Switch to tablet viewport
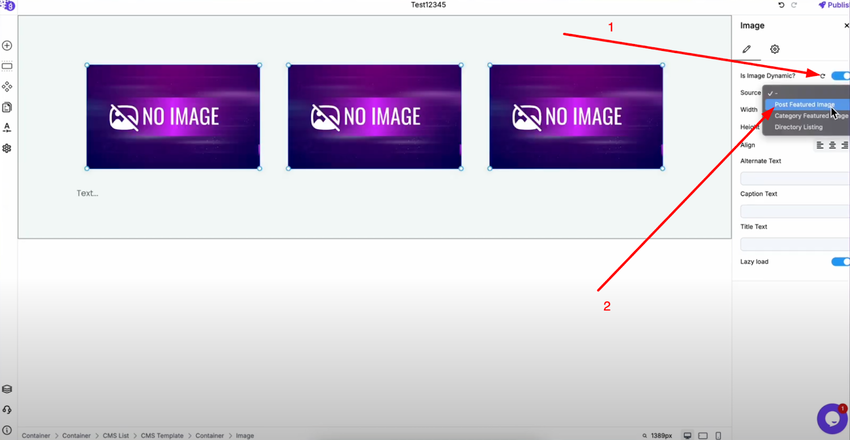Viewport: 850px width, 440px height. tap(703, 435)
